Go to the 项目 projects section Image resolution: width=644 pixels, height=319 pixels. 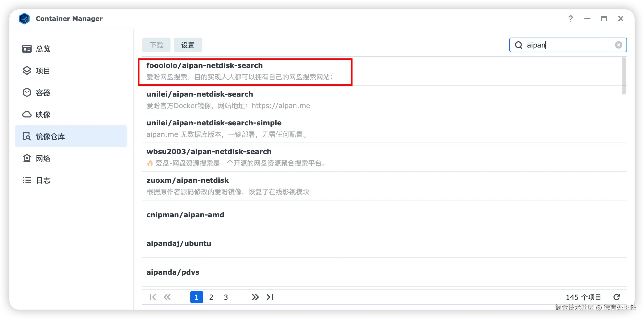(43, 71)
